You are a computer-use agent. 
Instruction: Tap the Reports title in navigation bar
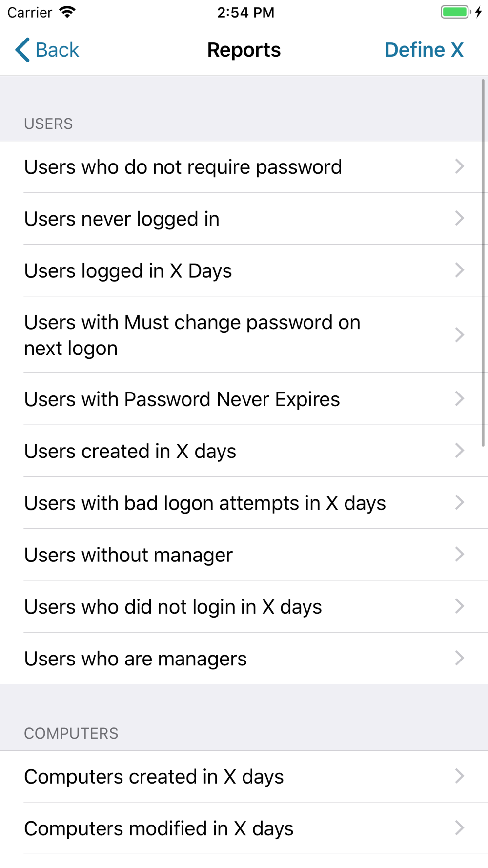pyautogui.click(x=244, y=50)
